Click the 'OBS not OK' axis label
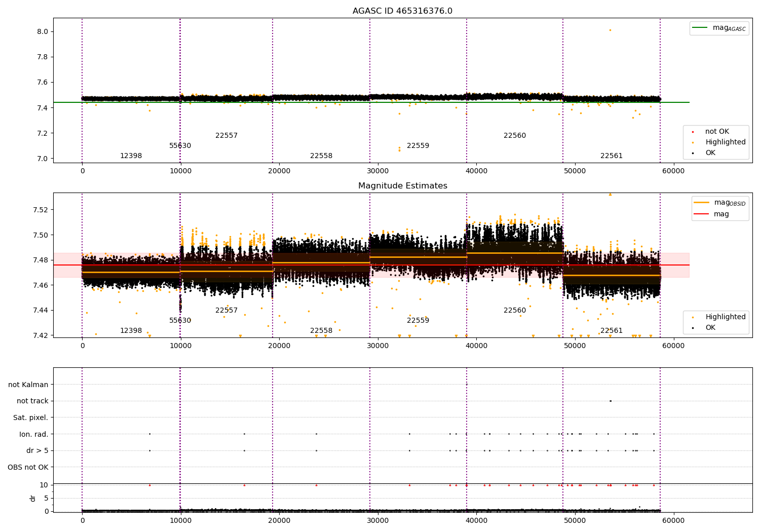Screen dimensions: 760x532 pos(28,467)
